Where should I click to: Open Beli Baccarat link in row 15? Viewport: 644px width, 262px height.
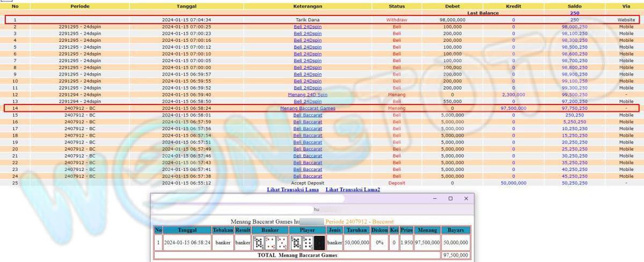click(308, 115)
